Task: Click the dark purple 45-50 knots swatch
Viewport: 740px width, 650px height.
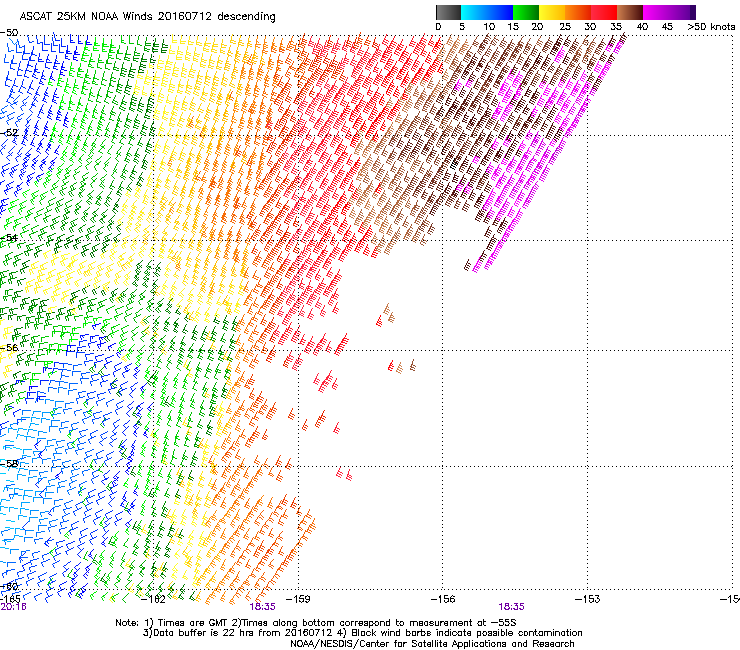Action: point(682,12)
